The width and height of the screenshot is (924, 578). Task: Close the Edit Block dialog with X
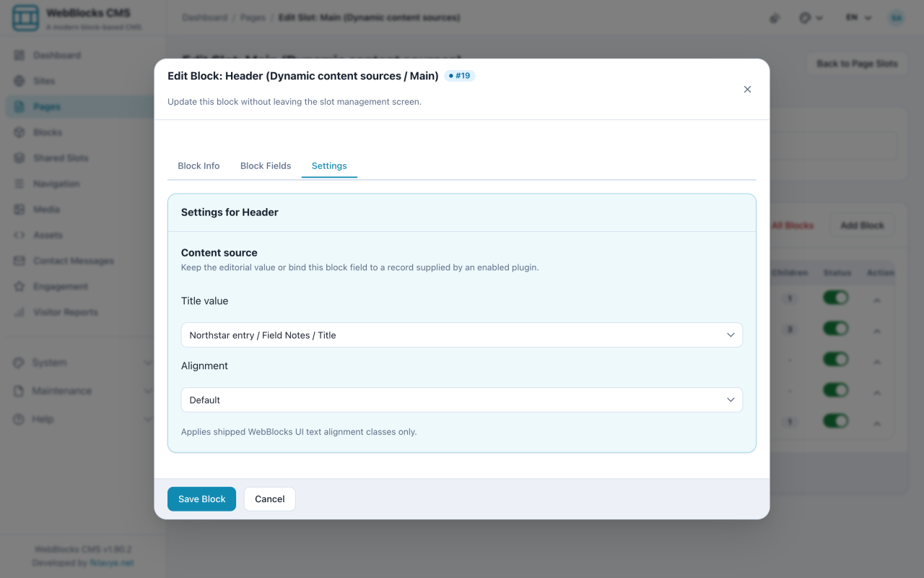point(747,90)
